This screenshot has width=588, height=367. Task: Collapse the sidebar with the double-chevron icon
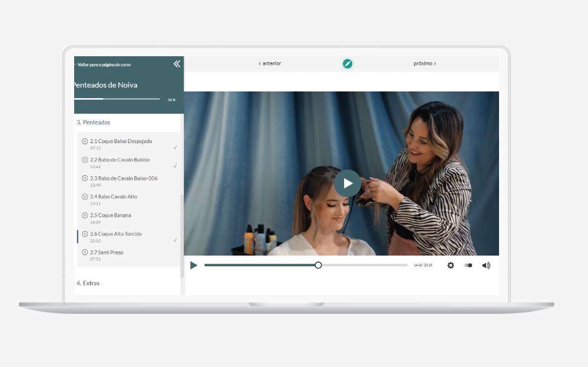coord(177,64)
